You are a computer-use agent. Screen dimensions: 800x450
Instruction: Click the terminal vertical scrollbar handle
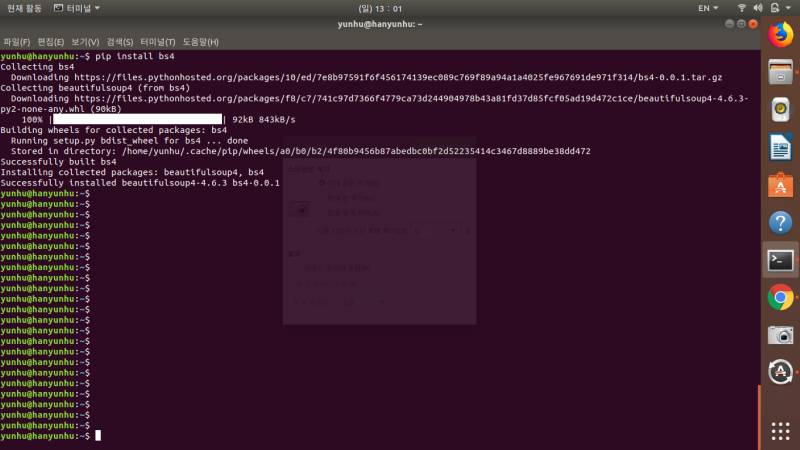point(759,417)
